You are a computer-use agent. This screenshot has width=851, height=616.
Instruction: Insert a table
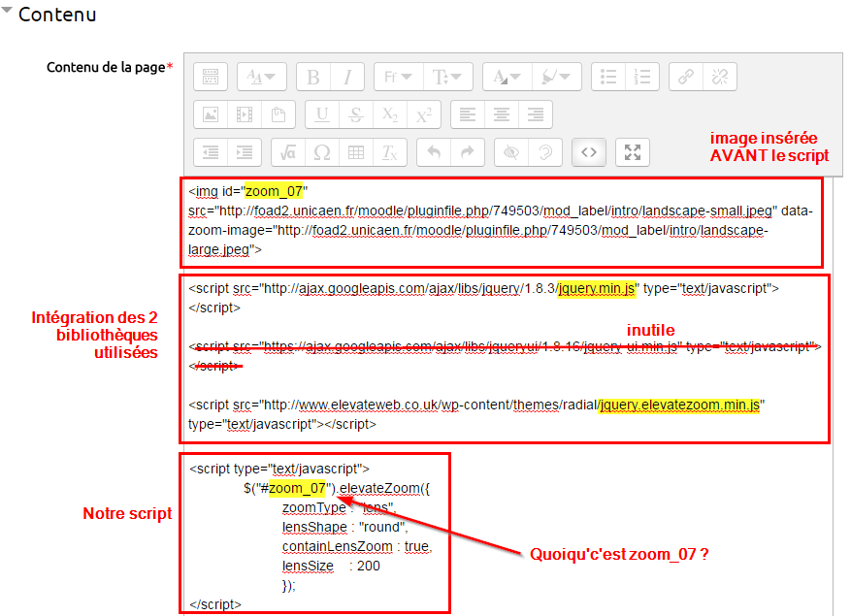click(356, 152)
